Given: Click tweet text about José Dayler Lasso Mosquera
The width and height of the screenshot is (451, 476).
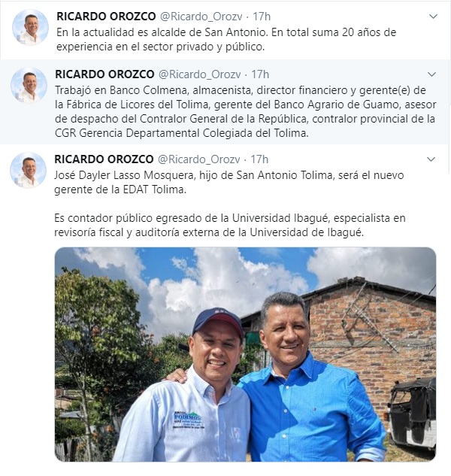Looking at the screenshot, I should 229,183.
